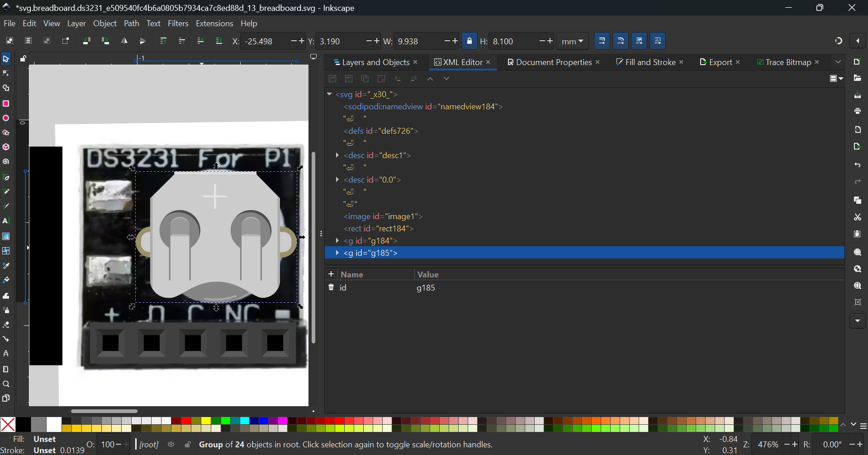The image size is (868, 455).
Task: Toggle snapping on or off
Action: tap(838, 41)
